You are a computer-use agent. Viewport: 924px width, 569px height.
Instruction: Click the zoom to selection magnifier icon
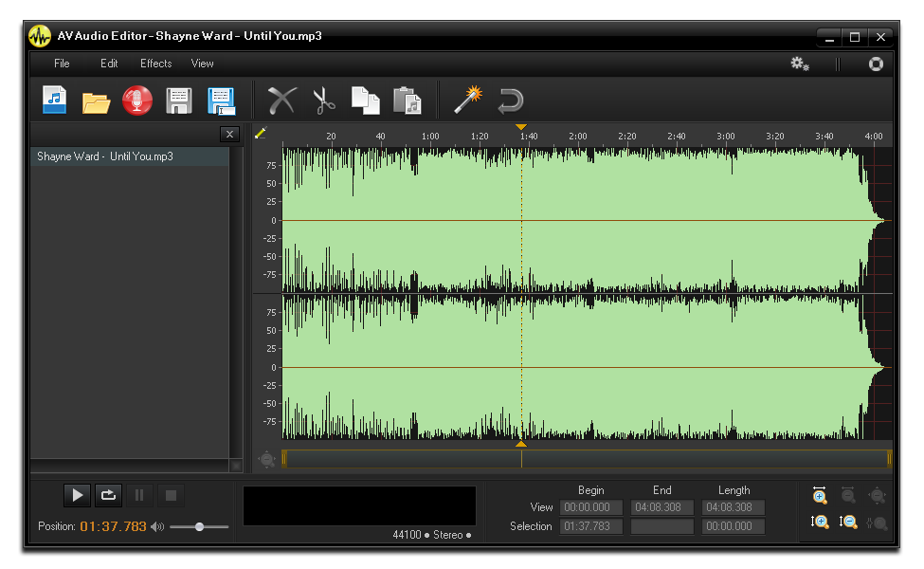pos(848,495)
